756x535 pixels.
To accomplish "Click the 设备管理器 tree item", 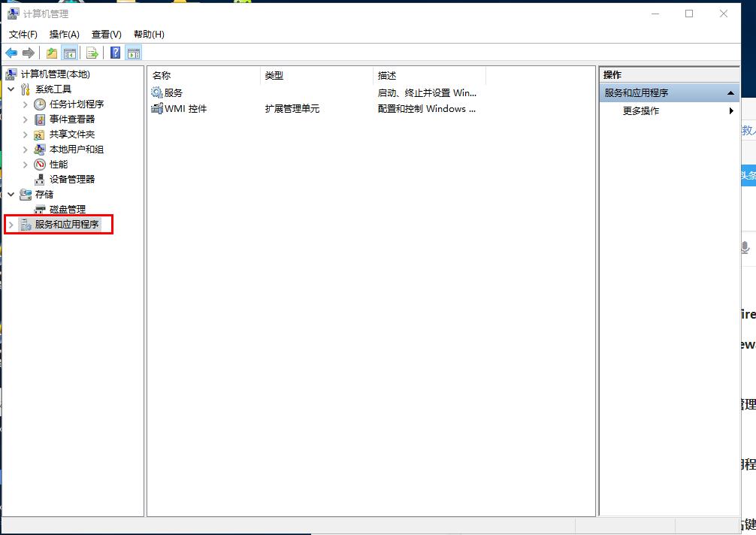I will click(71, 179).
